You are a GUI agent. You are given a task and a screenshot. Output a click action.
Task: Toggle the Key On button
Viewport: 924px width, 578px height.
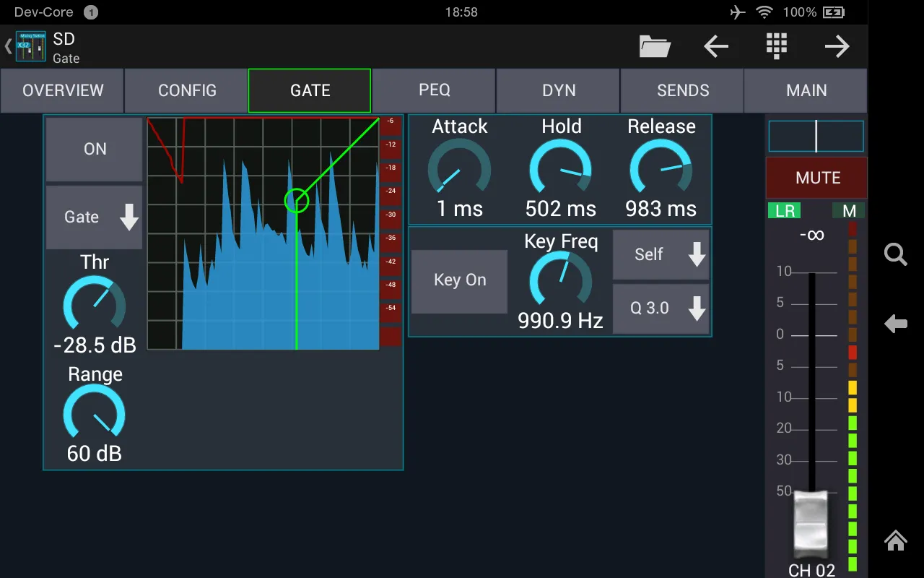click(460, 281)
